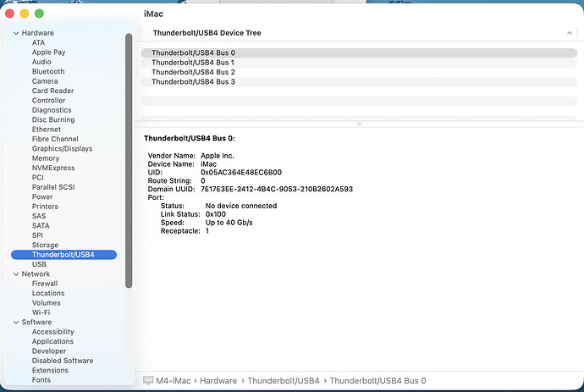Show Volumes information
Viewport: 584px width, 392px height.
pyautogui.click(x=47, y=303)
